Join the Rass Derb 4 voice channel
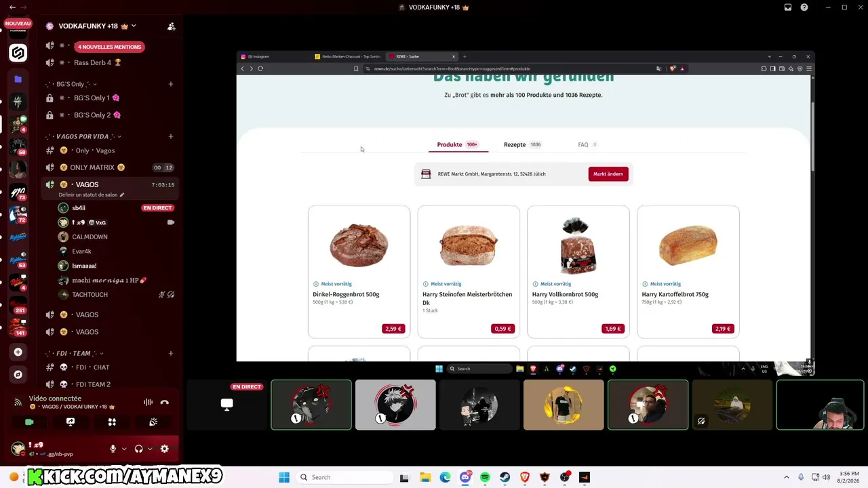This screenshot has width=868, height=488. pos(110,63)
